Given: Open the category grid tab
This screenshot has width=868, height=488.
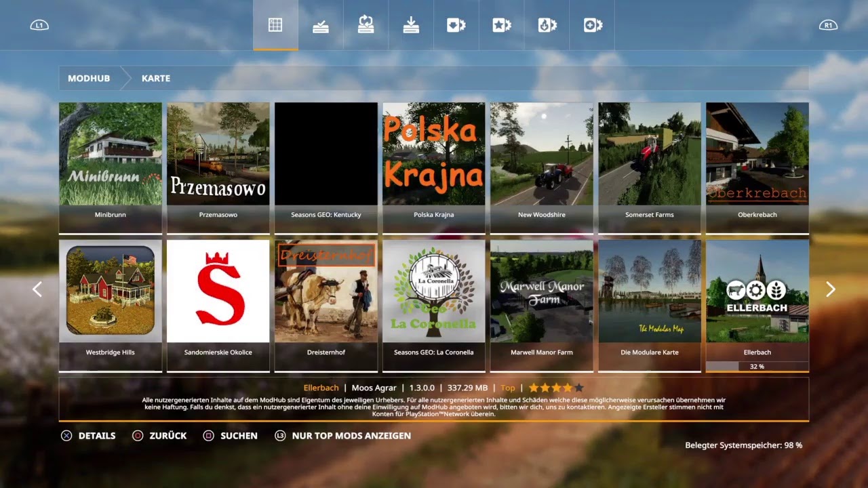Looking at the screenshot, I should click(275, 25).
